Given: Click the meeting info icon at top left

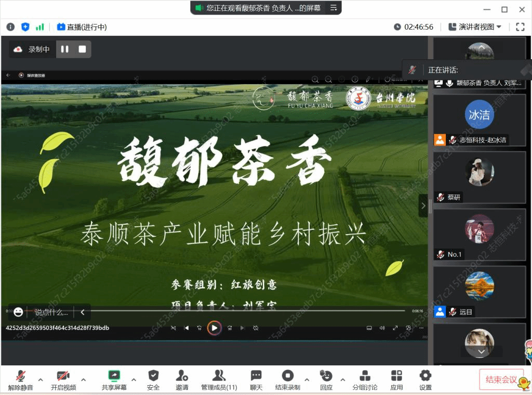Looking at the screenshot, I should 10,27.
